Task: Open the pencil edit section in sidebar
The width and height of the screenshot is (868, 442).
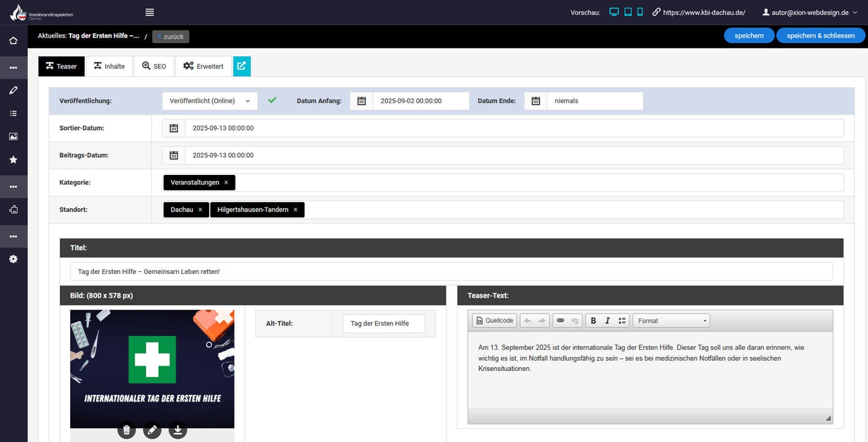Action: tap(14, 91)
